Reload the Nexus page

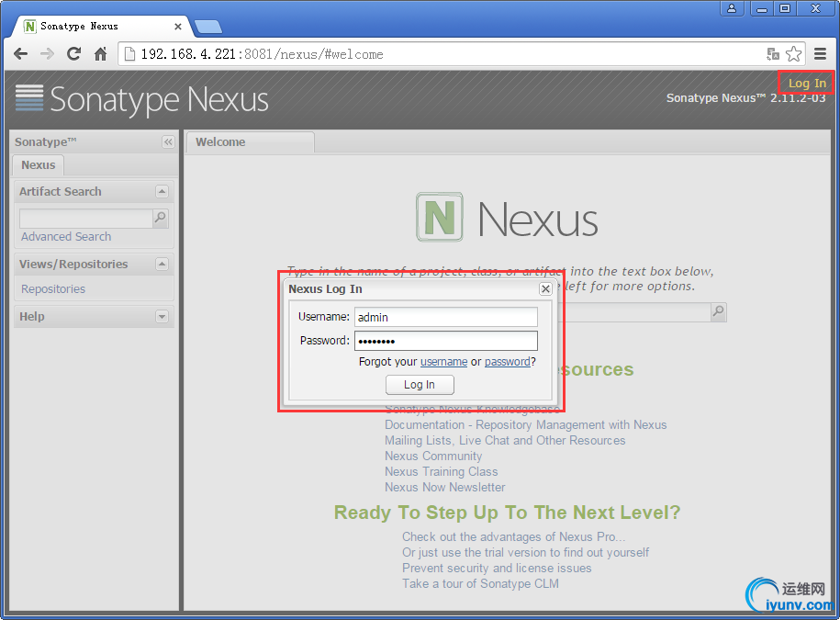[x=74, y=53]
